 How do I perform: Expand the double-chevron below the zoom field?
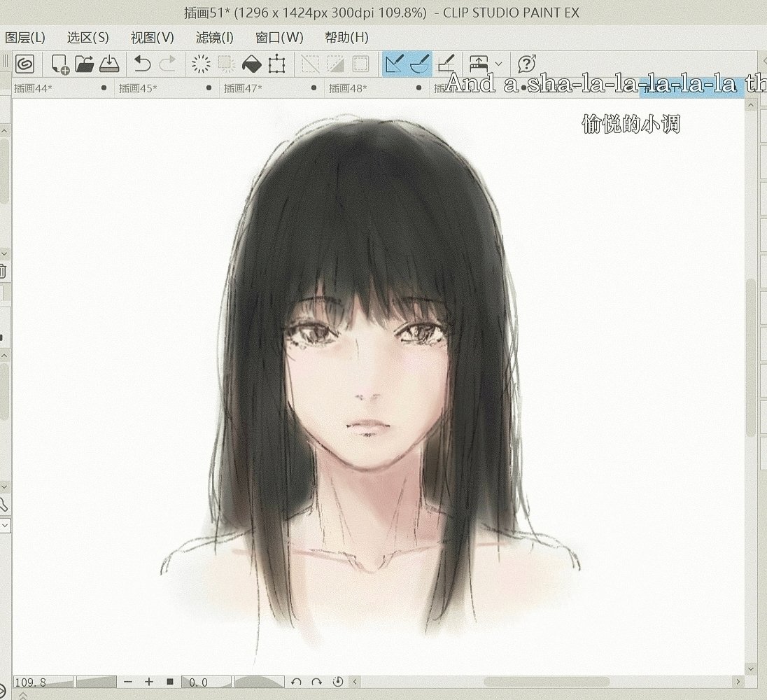point(22,695)
